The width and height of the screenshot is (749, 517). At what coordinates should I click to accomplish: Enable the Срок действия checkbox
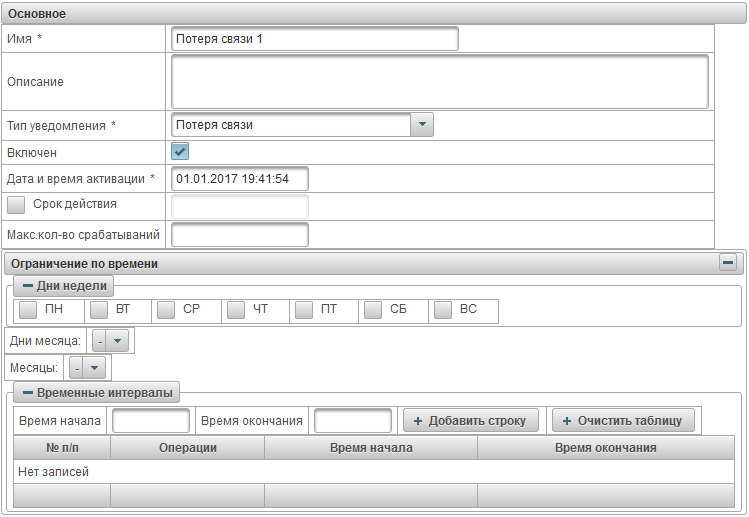(x=16, y=204)
